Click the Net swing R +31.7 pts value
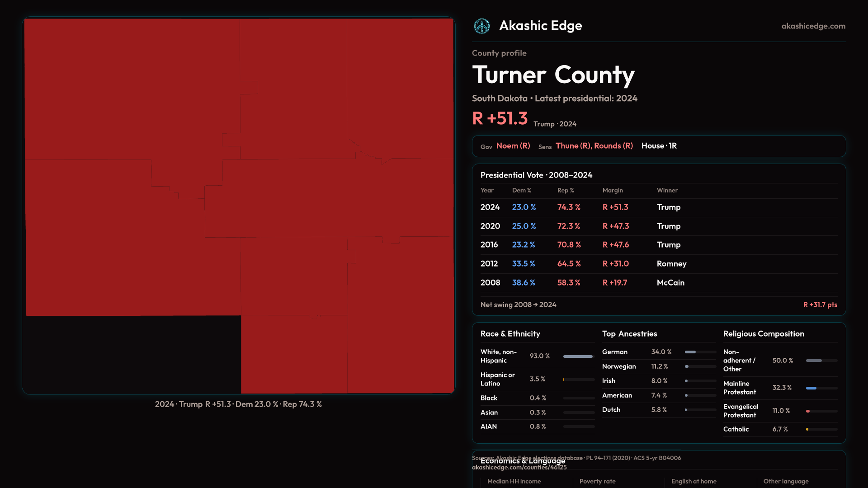 [x=820, y=305]
